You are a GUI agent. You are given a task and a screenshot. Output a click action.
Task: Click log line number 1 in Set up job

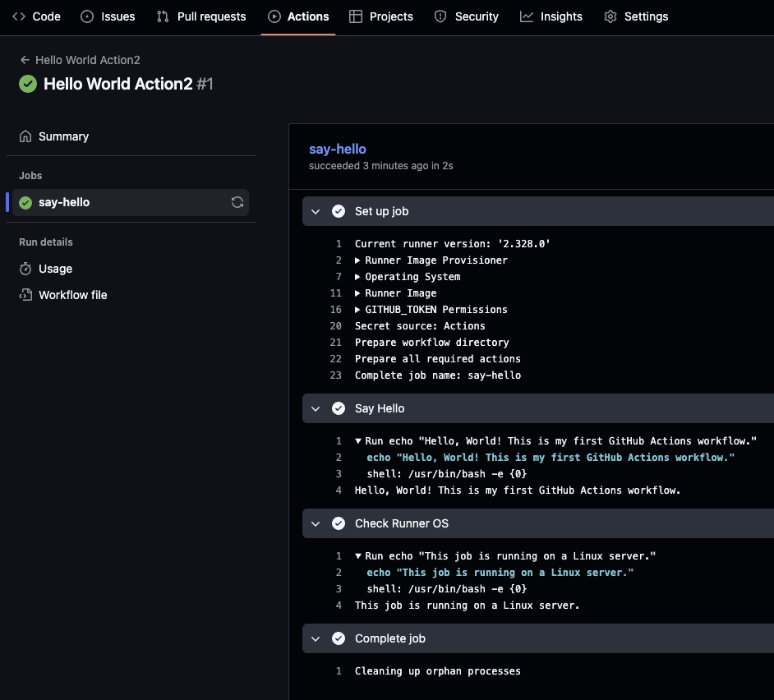[x=339, y=244]
